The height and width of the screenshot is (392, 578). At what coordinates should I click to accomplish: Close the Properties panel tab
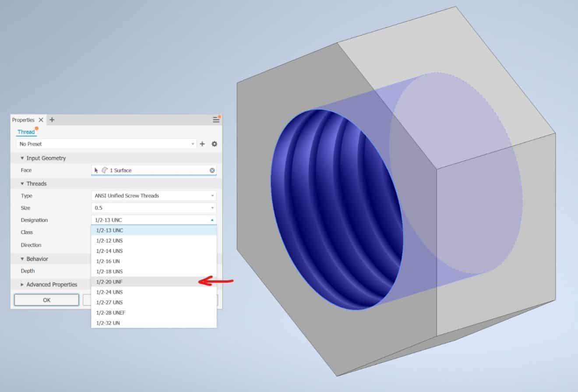(x=41, y=120)
